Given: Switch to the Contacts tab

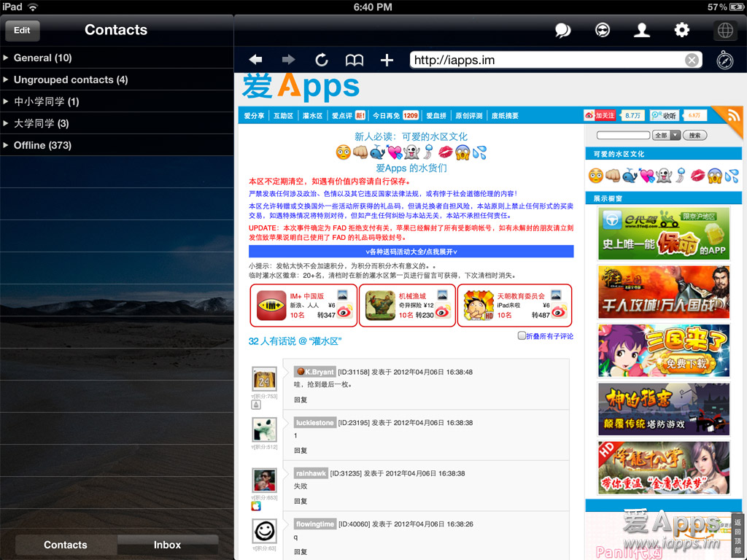Looking at the screenshot, I should point(66,545).
